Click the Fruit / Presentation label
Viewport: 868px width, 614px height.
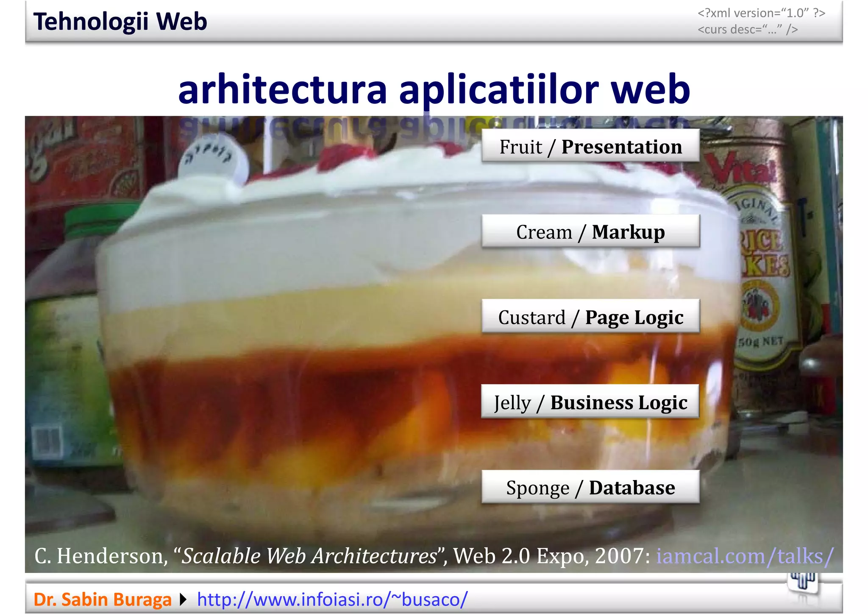click(x=590, y=146)
